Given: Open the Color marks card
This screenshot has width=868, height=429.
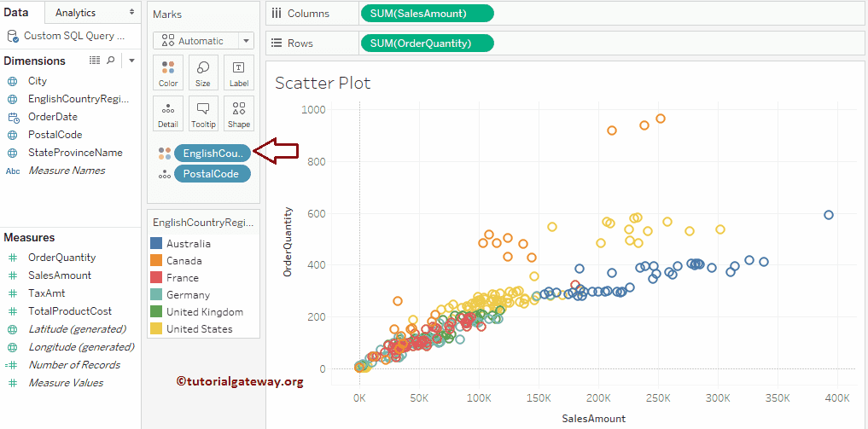Looking at the screenshot, I should coord(168,72).
